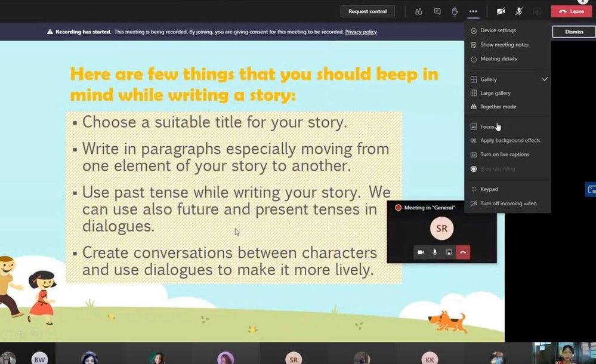
Task: Click the Leave meeting button
Action: pos(572,11)
